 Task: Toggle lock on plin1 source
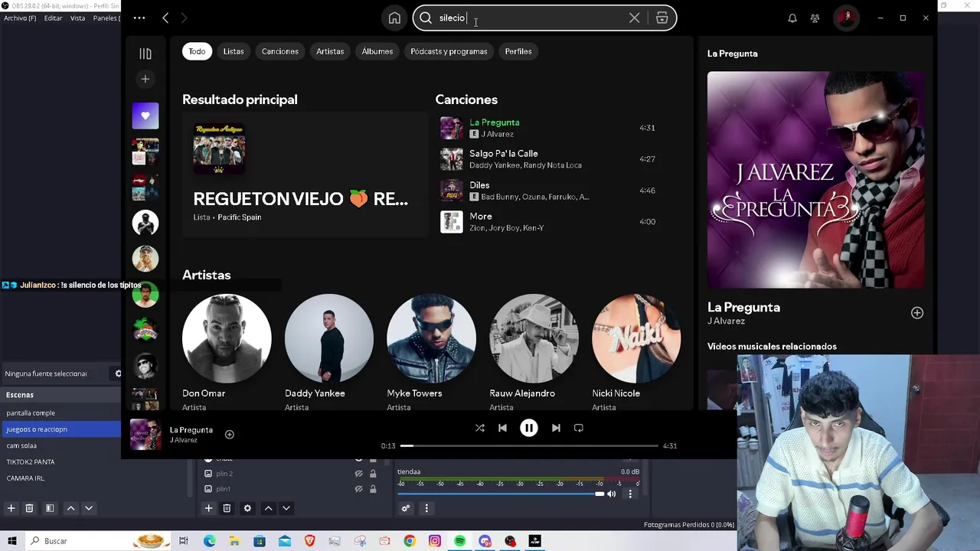point(373,489)
